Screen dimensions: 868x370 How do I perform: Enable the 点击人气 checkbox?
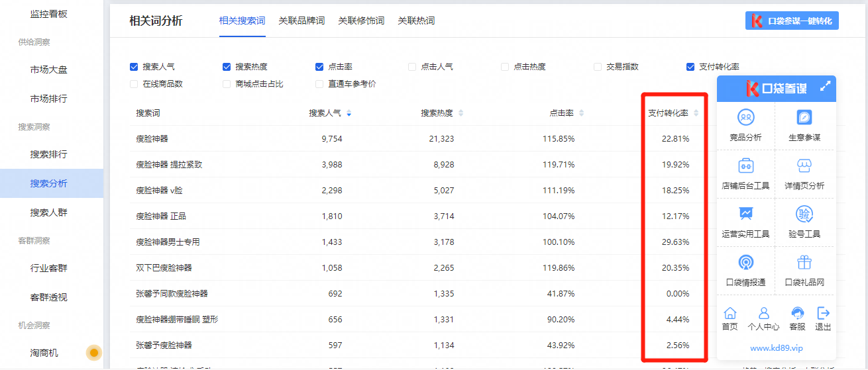click(412, 67)
